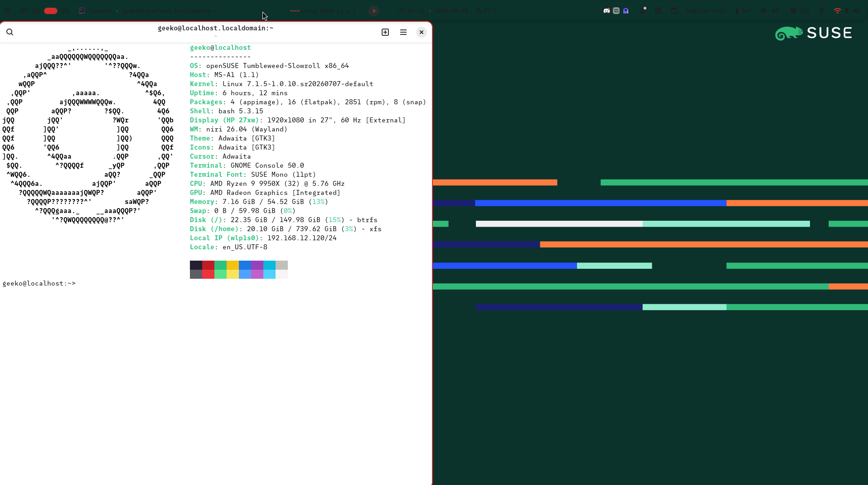Image resolution: width=868 pixels, height=485 pixels.
Task: Click the purple tray icon in system tray
Action: pyautogui.click(x=626, y=11)
